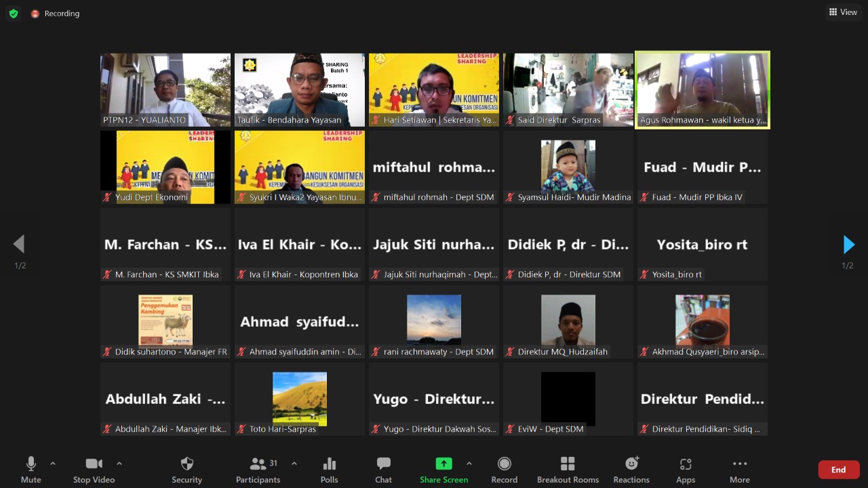868x488 pixels.
Task: Open the Reactions menu
Action: coord(631,464)
